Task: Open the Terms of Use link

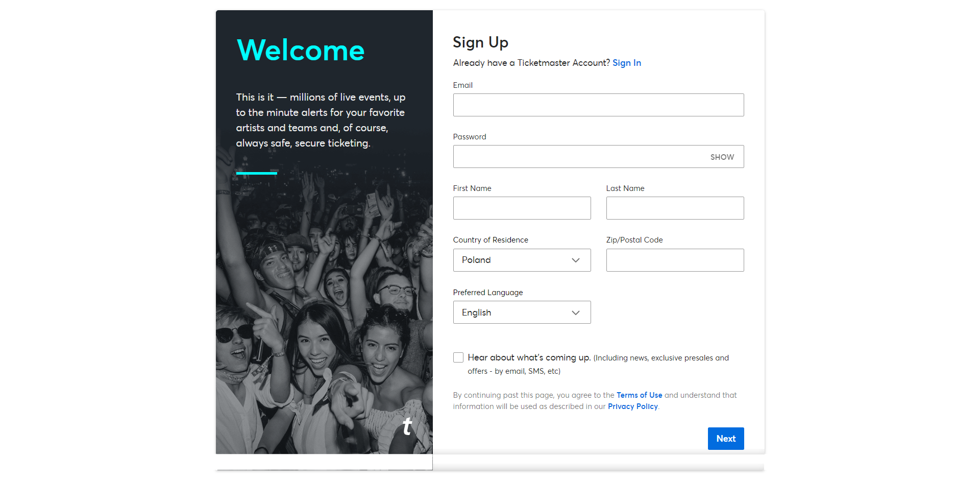Action: [639, 395]
